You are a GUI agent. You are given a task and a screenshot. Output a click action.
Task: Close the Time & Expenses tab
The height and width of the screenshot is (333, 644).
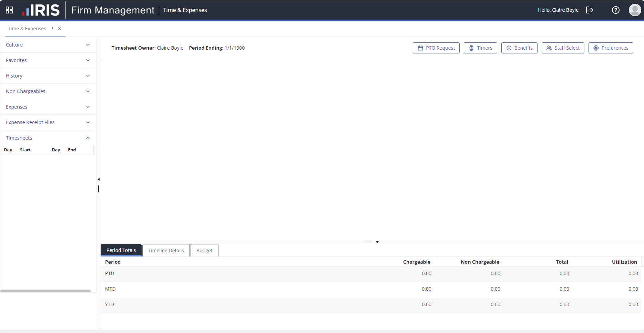60,29
